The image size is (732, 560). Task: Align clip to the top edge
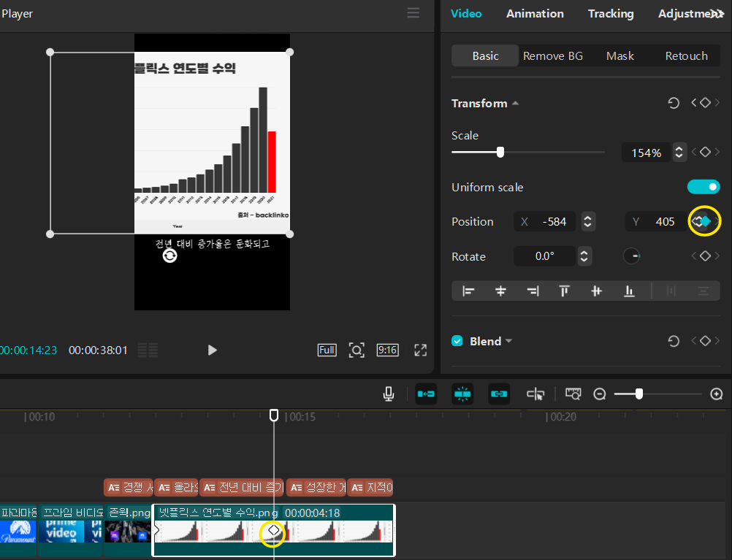565,291
